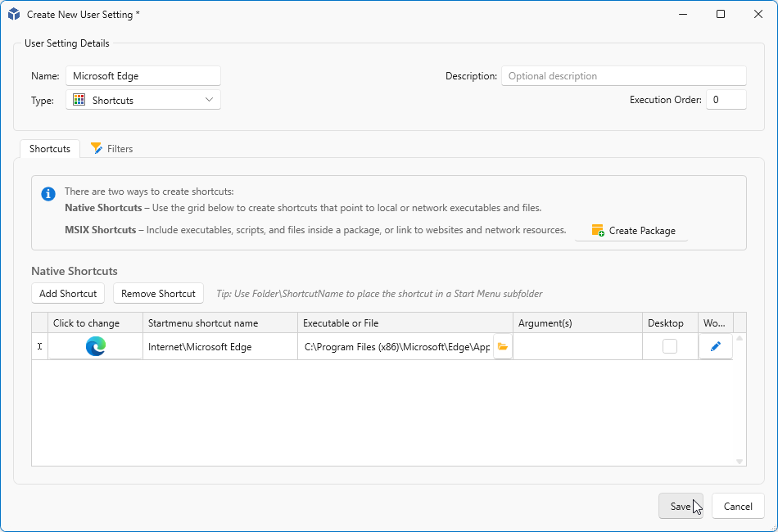Click the app icon in title bar
Screen dimensions: 778x532
14,14
